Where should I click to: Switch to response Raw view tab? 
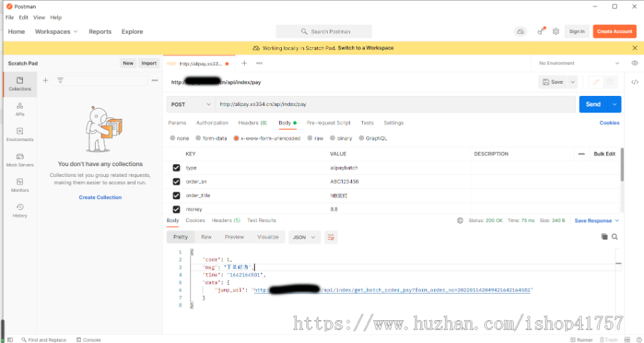pyautogui.click(x=206, y=237)
